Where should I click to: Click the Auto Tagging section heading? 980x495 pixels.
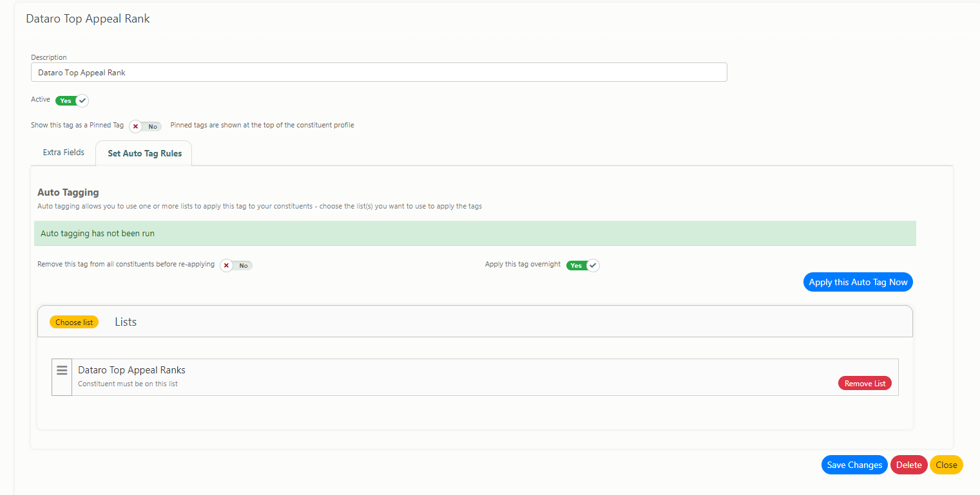pyautogui.click(x=68, y=192)
